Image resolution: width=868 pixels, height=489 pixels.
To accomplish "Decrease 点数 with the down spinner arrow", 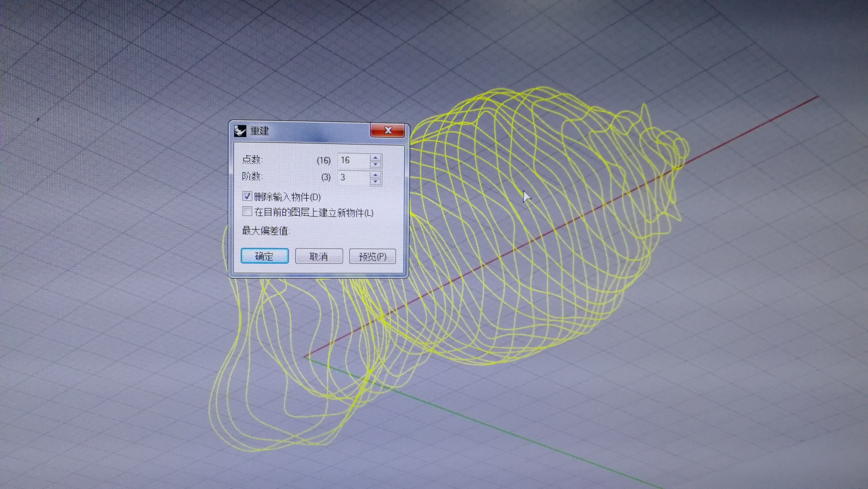I will [x=375, y=164].
